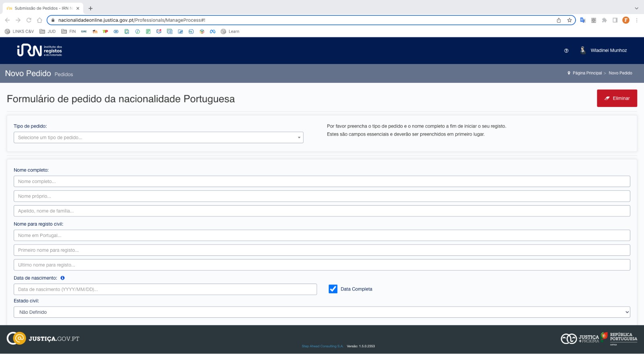Click the Step Ahead Consulting footer link

click(322, 346)
